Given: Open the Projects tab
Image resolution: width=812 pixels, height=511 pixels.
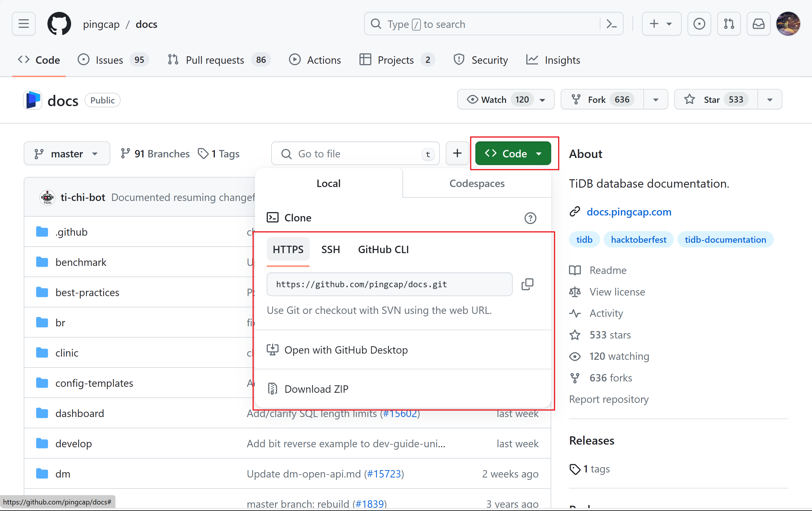Looking at the screenshot, I should click(x=397, y=60).
